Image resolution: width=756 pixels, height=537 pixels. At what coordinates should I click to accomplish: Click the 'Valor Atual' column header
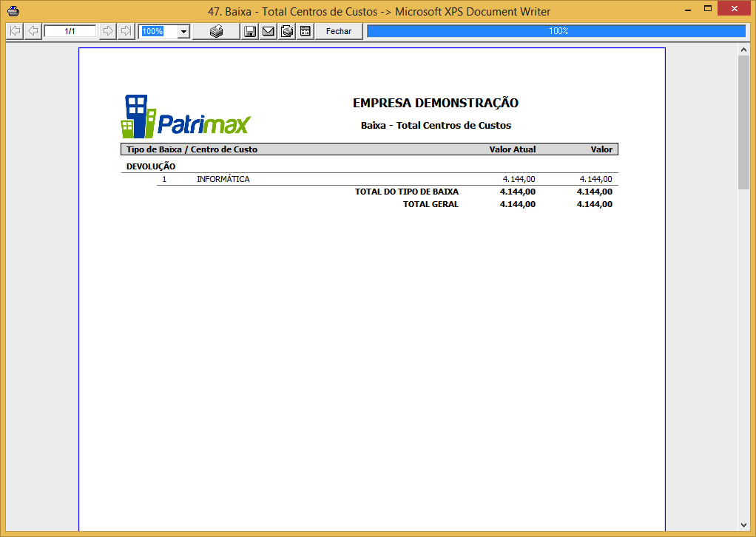tap(513, 149)
